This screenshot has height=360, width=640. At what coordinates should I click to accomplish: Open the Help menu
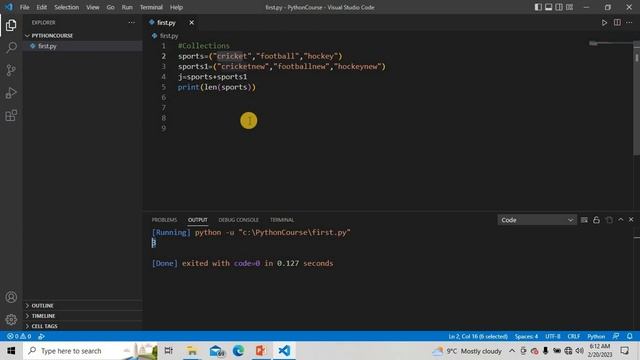(x=176, y=7)
